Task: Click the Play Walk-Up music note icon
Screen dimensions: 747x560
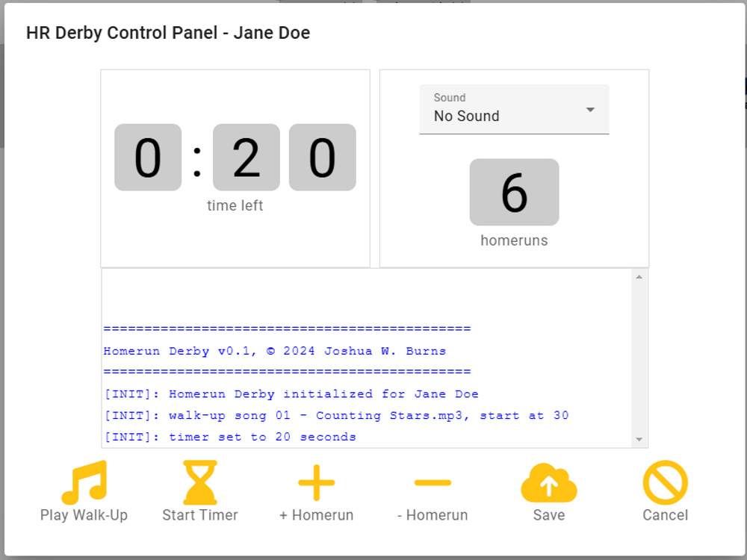Action: click(84, 482)
